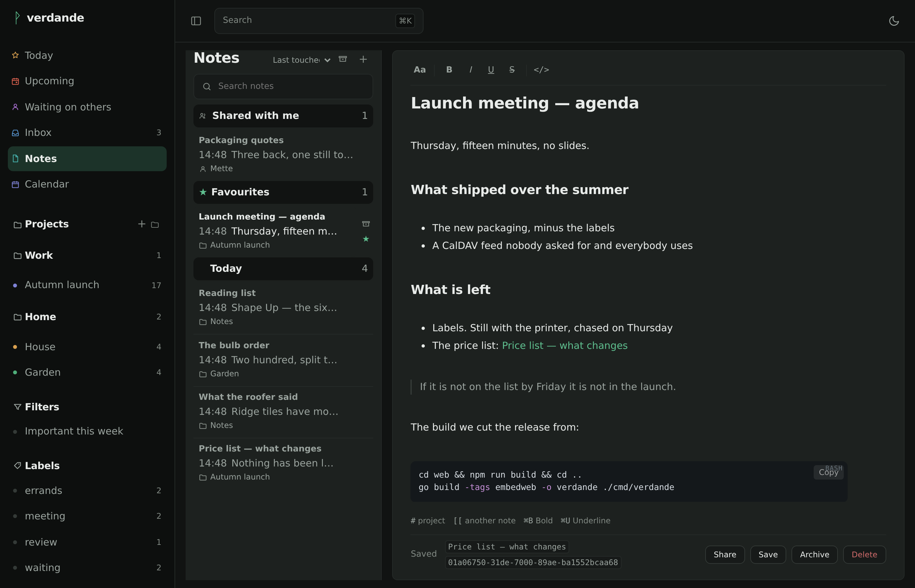
Task: Open the Autumn launch project
Action: click(87, 285)
